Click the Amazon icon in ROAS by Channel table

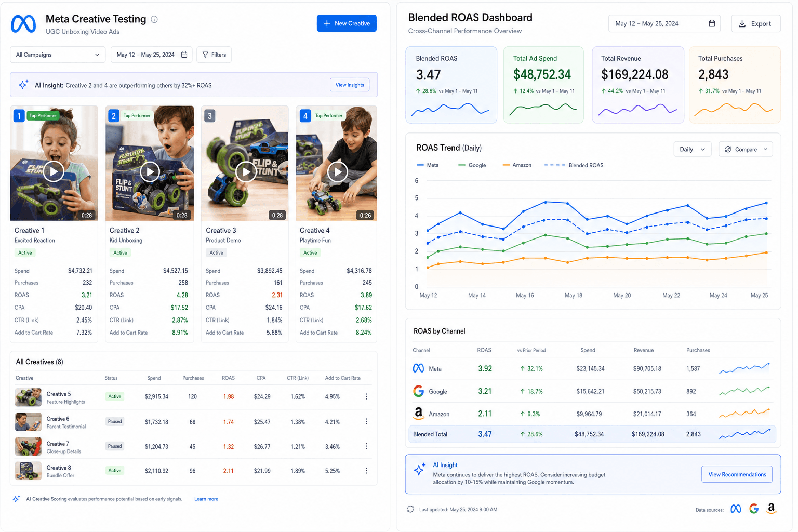[x=418, y=414]
